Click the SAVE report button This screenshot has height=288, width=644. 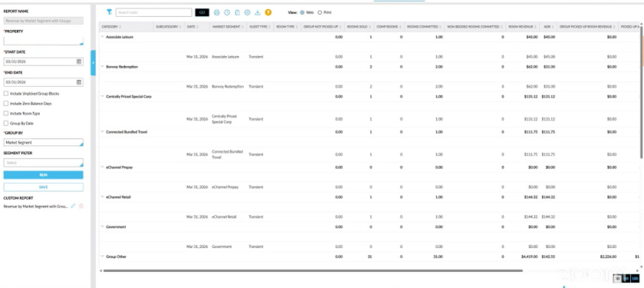44,187
